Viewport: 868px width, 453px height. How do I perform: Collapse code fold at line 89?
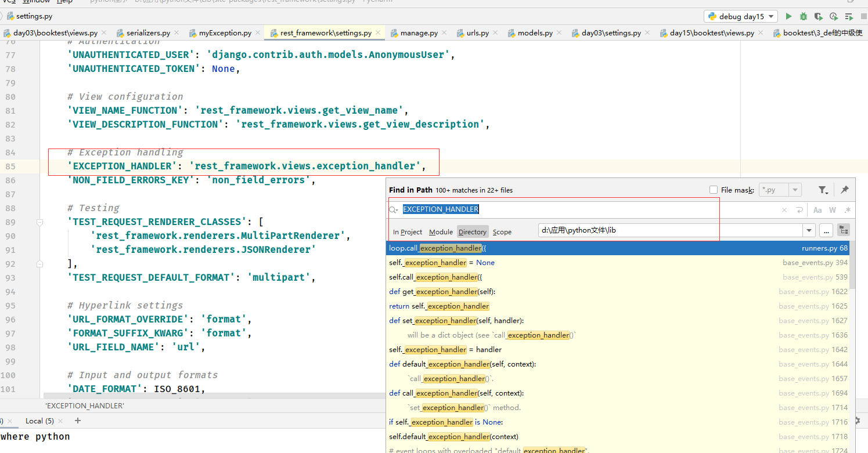coord(39,222)
